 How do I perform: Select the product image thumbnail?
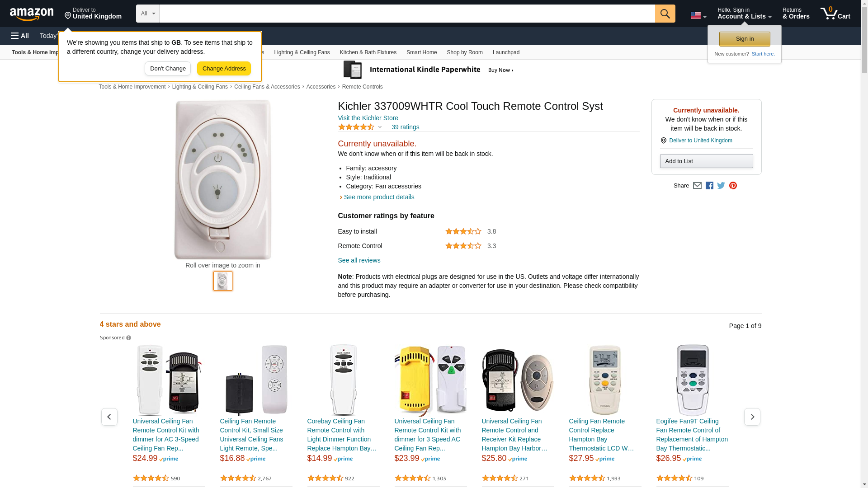coord(223,281)
